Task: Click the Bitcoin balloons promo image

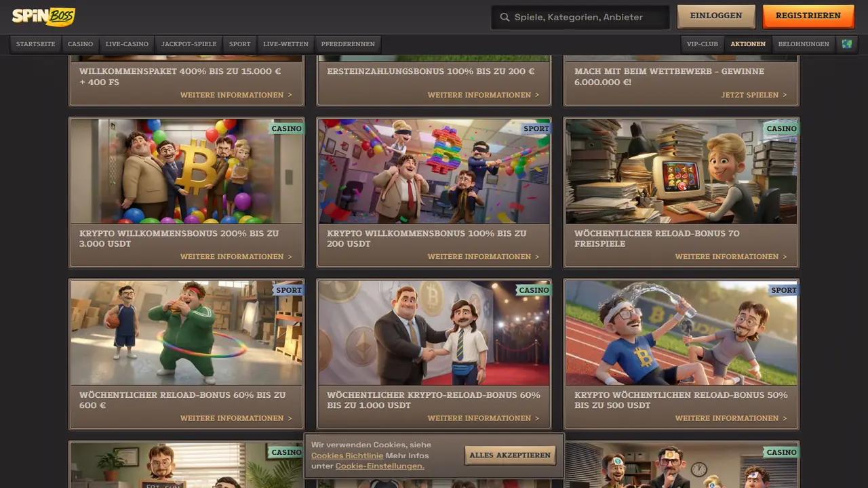Action: 186,171
